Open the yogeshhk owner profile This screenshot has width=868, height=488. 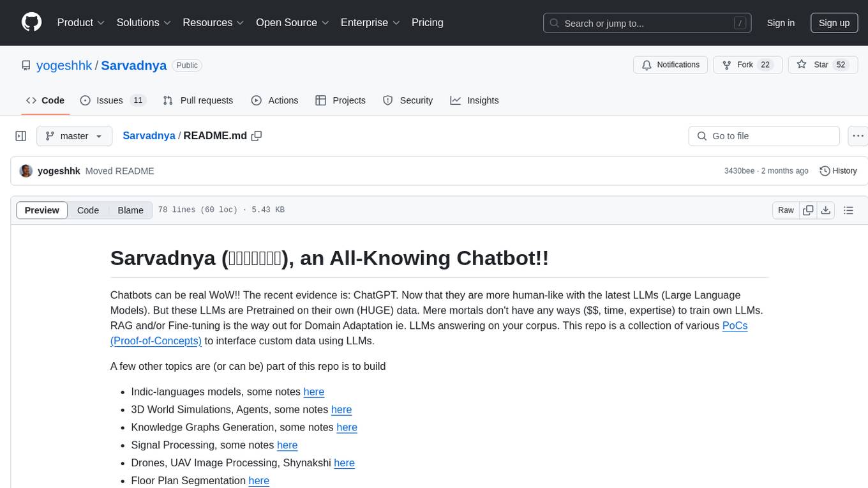tap(64, 65)
